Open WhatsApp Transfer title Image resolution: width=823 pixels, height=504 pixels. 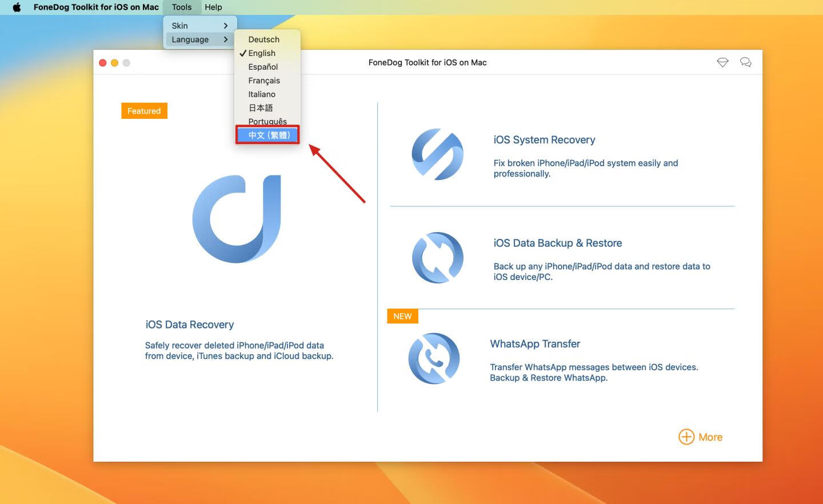(535, 344)
